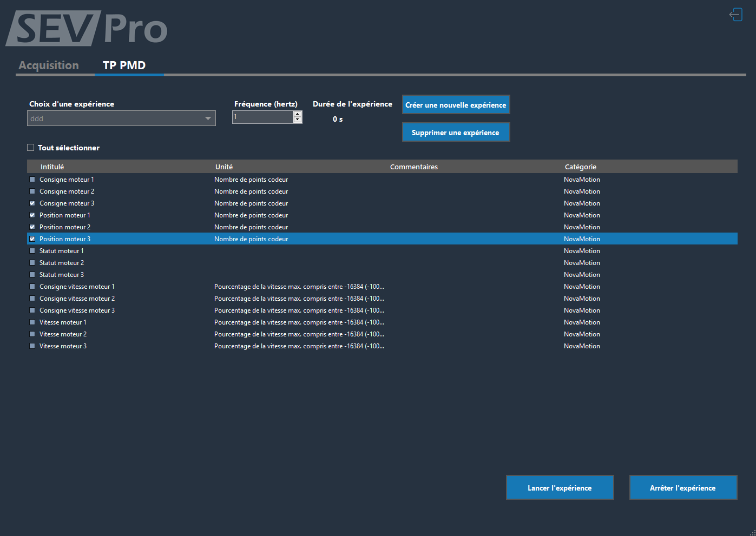756x536 pixels.
Task: Select the 'Position moteur 1' row label
Action: point(65,215)
